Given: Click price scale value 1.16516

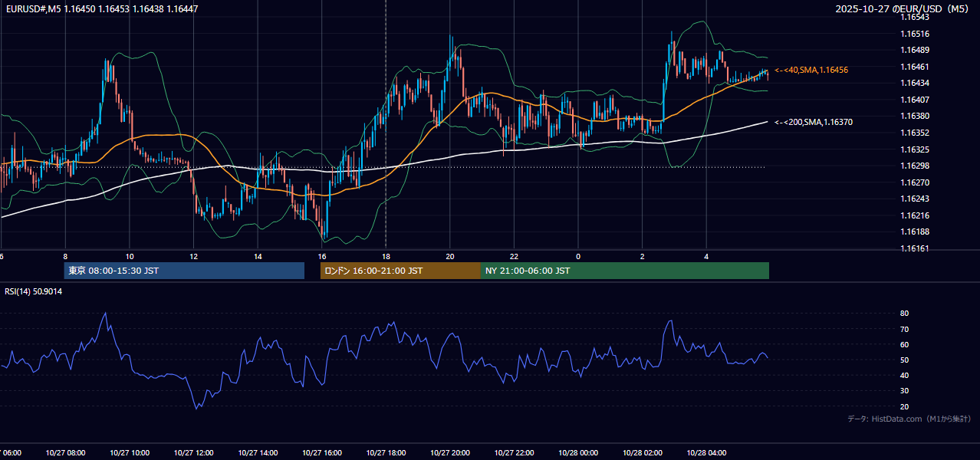Looking at the screenshot, I should coord(914,34).
